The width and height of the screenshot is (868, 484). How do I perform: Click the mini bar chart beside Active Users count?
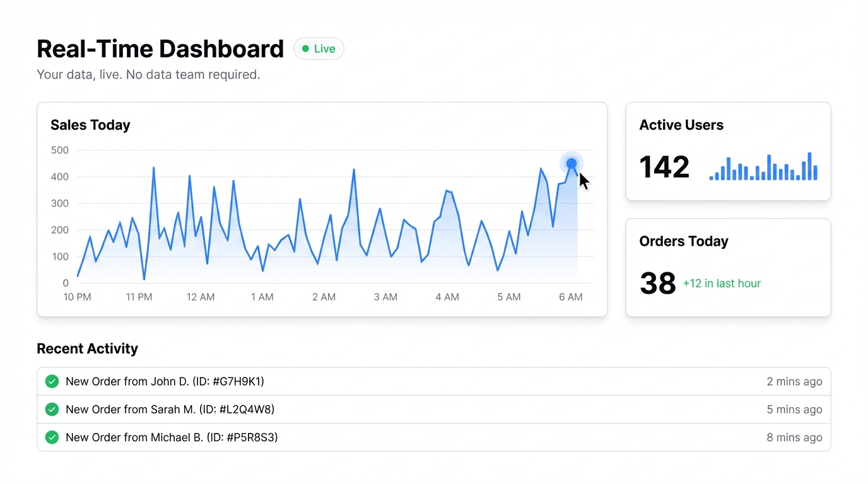pyautogui.click(x=763, y=167)
